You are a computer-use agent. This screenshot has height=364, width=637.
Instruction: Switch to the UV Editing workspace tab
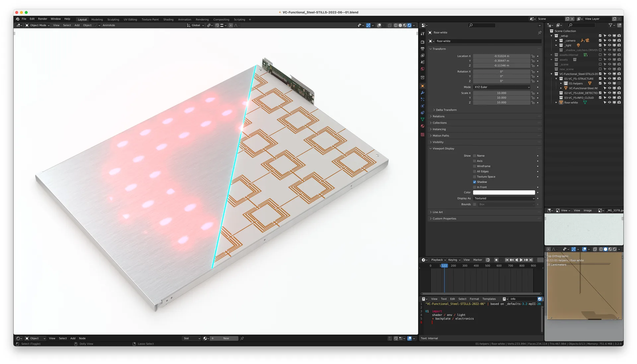click(x=130, y=20)
